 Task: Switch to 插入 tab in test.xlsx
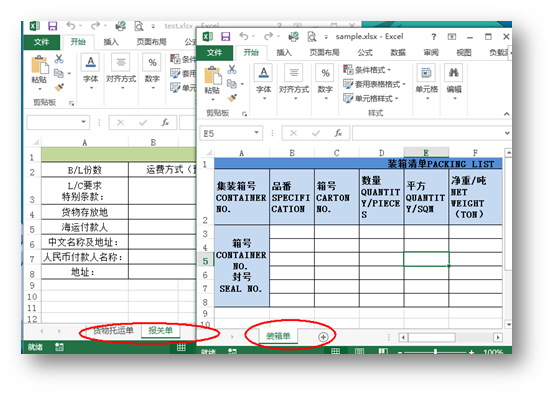tap(111, 42)
